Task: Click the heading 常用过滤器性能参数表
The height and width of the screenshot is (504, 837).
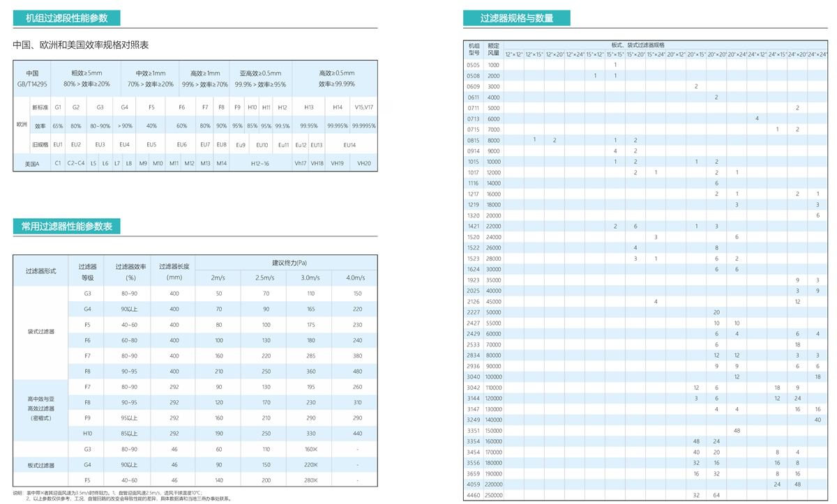Action: 67,227
